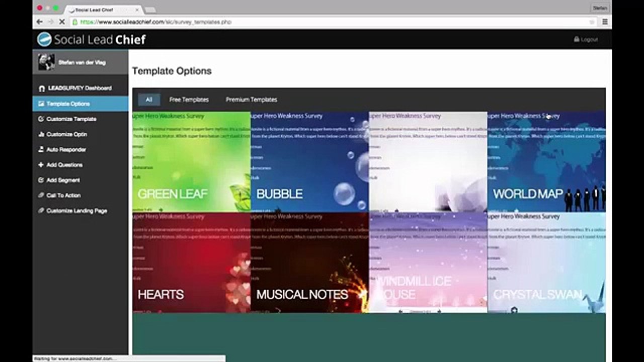Choose the WINDMILL ICE HOUSE template
This screenshot has height=362, width=644.
click(x=428, y=262)
